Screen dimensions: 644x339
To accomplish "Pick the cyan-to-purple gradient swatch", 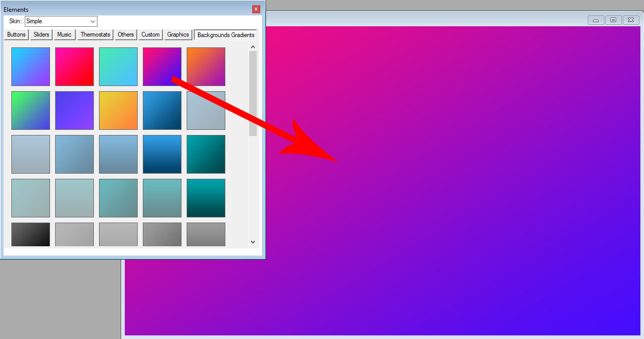I will point(30,66).
